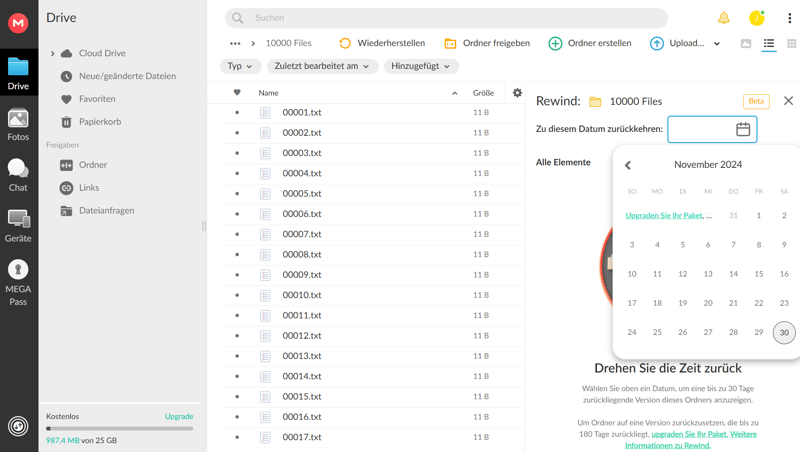800x452 pixels.
Task: Open Favoriten in the sidebar
Action: (97, 99)
